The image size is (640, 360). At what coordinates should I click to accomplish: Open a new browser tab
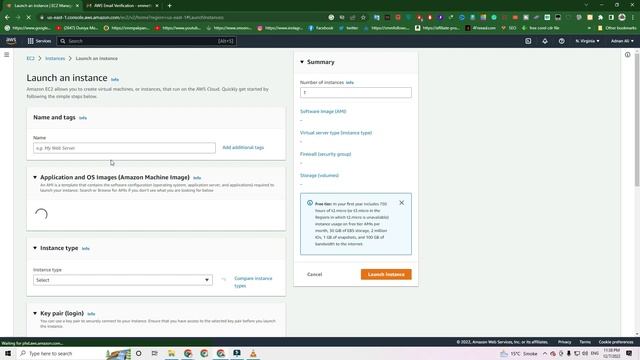[169, 6]
